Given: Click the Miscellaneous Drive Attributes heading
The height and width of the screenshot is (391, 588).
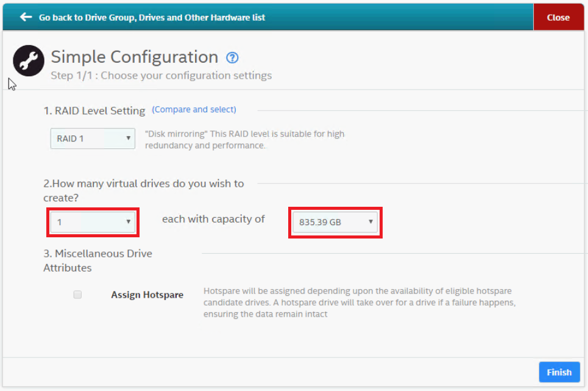Looking at the screenshot, I should pyautogui.click(x=97, y=260).
